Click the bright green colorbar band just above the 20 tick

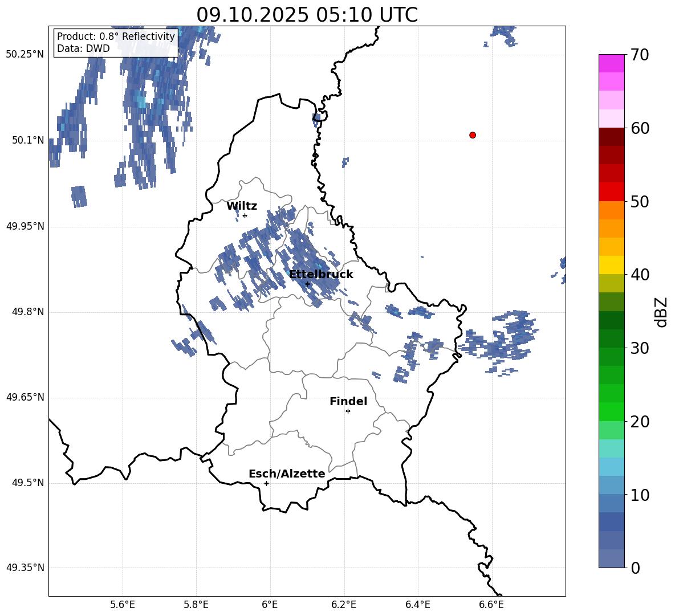click(611, 412)
